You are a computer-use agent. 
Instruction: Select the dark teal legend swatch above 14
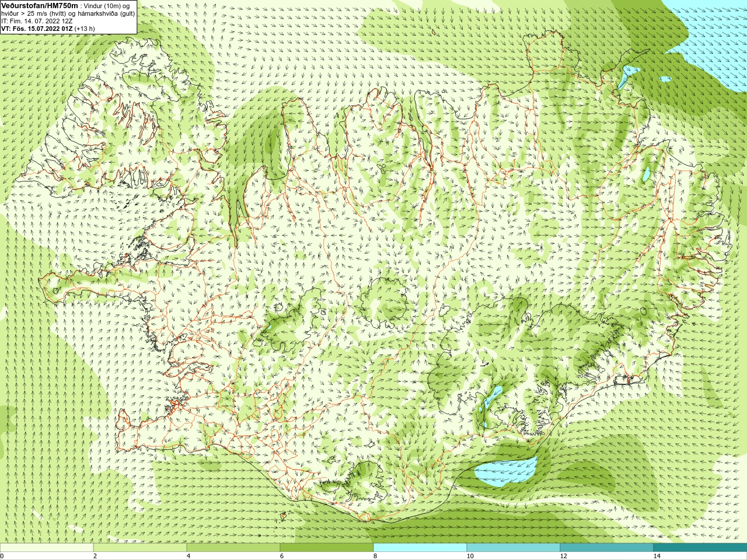point(700,548)
